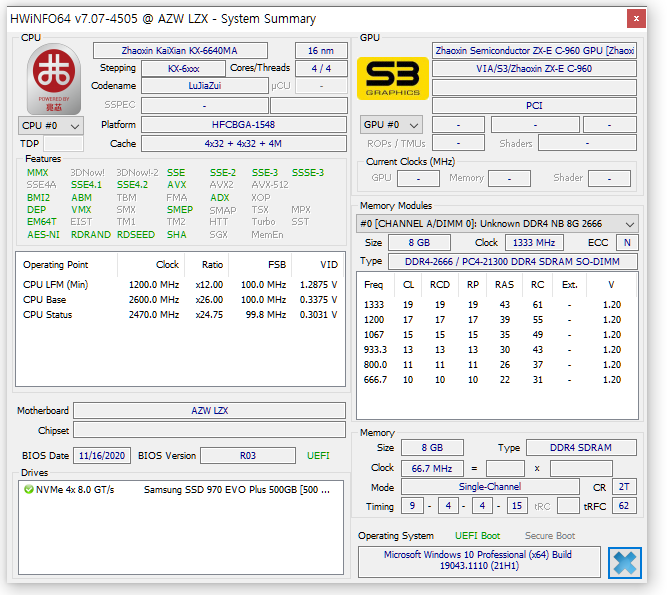Click the VIA/S3/Zhaoxin ZX-E C-960 field
The height and width of the screenshot is (595, 667).
point(534,68)
